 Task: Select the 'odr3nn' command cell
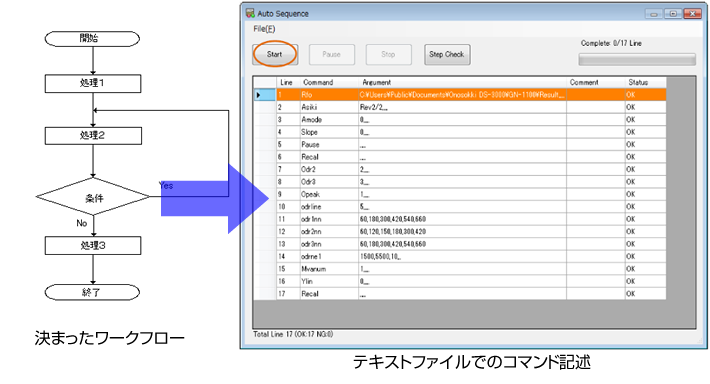pyautogui.click(x=329, y=244)
